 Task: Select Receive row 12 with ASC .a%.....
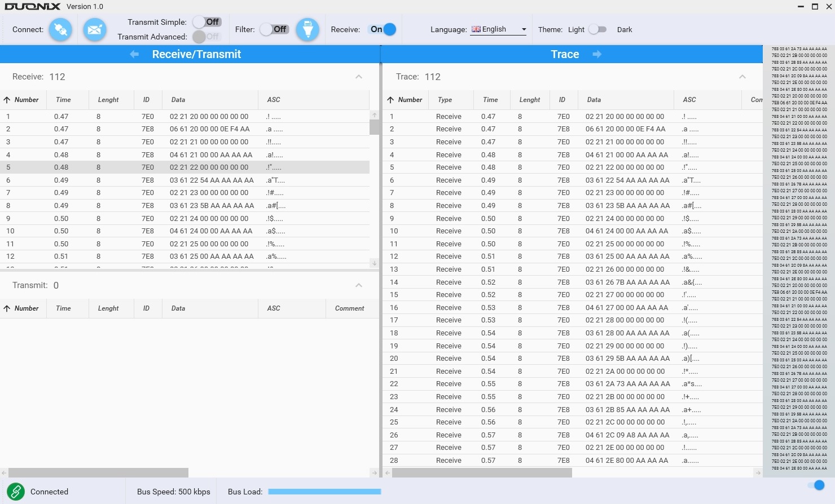[x=184, y=257]
